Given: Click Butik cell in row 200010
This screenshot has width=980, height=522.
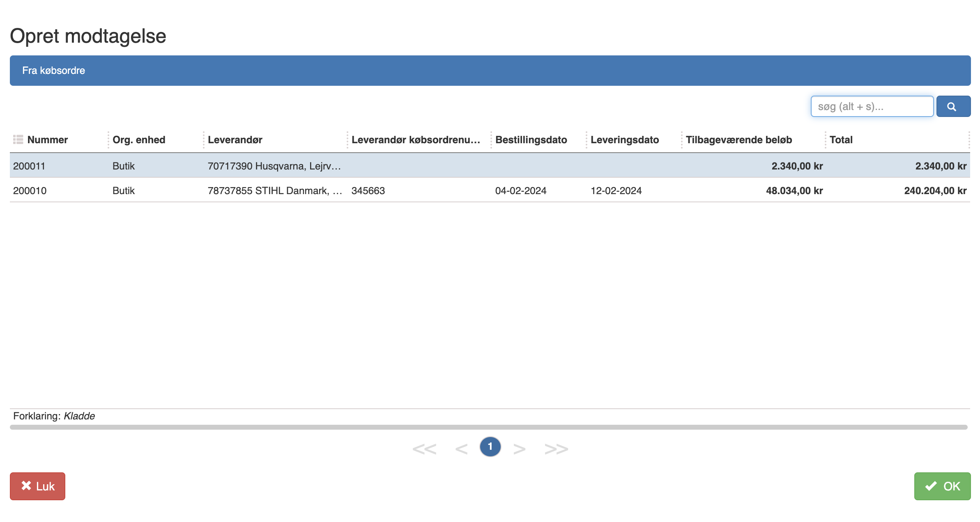Looking at the screenshot, I should click(124, 191).
